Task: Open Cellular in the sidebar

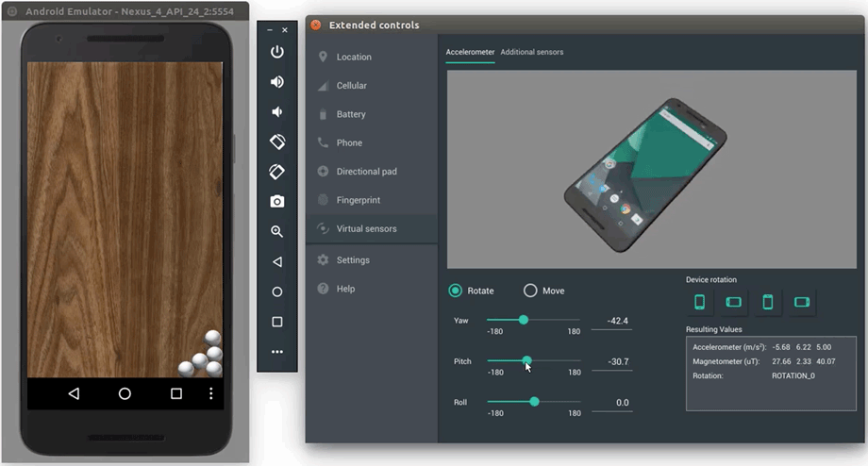Action: coord(372,86)
